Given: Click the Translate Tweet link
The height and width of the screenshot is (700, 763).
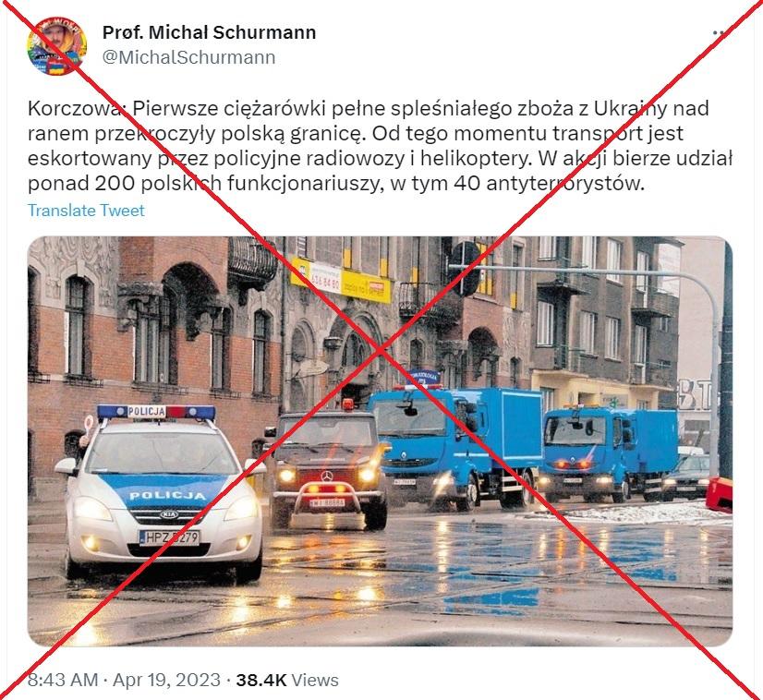Looking at the screenshot, I should 86,211.
